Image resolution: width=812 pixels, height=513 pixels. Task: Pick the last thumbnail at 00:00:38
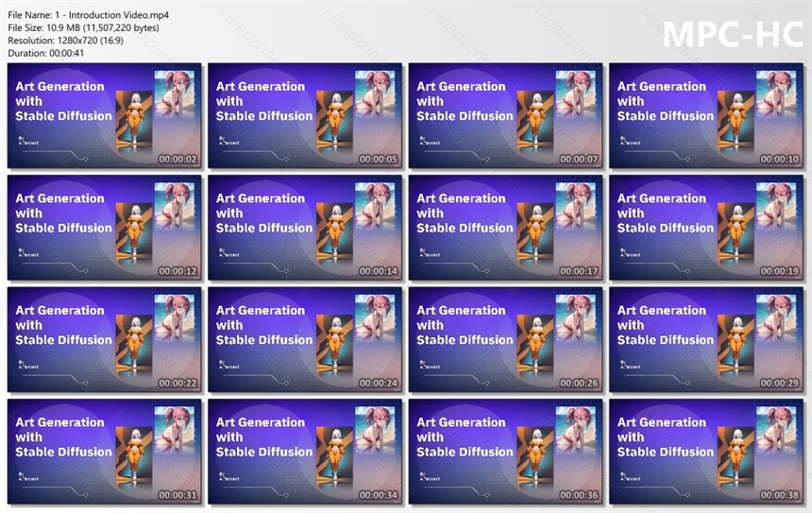pos(706,452)
